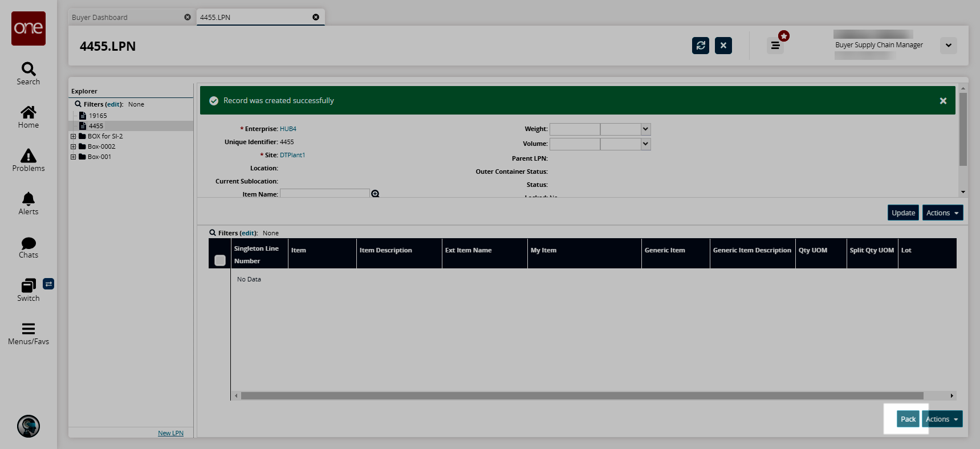Click the refresh icon button in header
This screenshot has height=449, width=980.
tap(700, 46)
